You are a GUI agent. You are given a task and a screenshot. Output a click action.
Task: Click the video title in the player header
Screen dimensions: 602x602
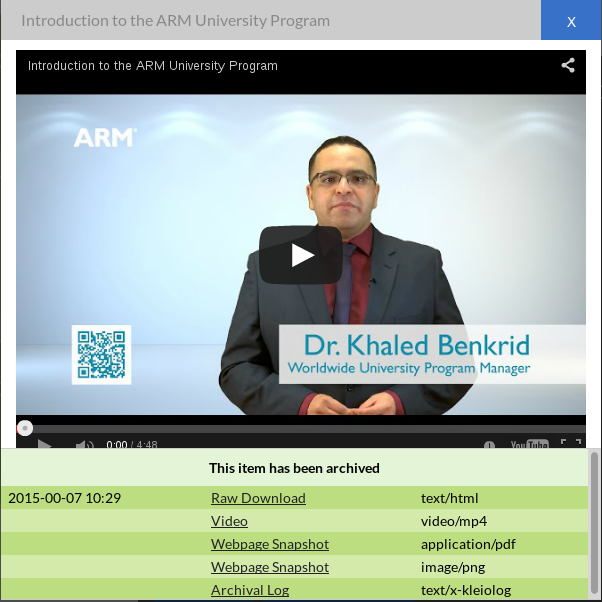click(153, 66)
